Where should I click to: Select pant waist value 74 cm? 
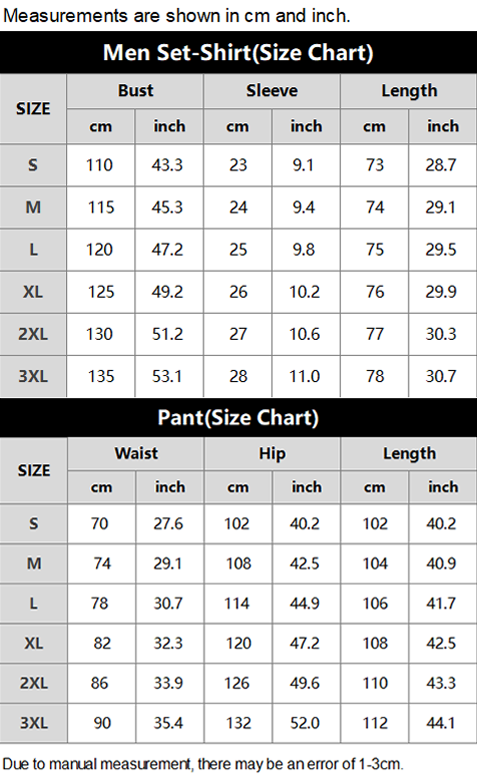coord(101,564)
